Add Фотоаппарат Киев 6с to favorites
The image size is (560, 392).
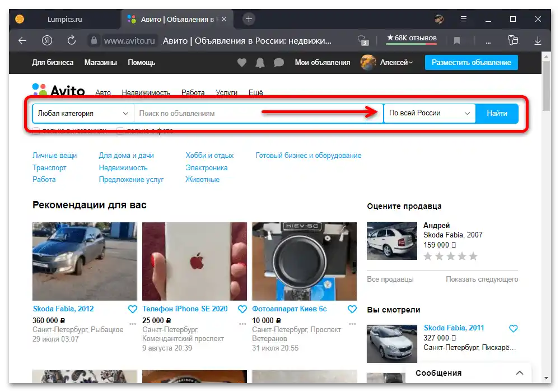(352, 309)
